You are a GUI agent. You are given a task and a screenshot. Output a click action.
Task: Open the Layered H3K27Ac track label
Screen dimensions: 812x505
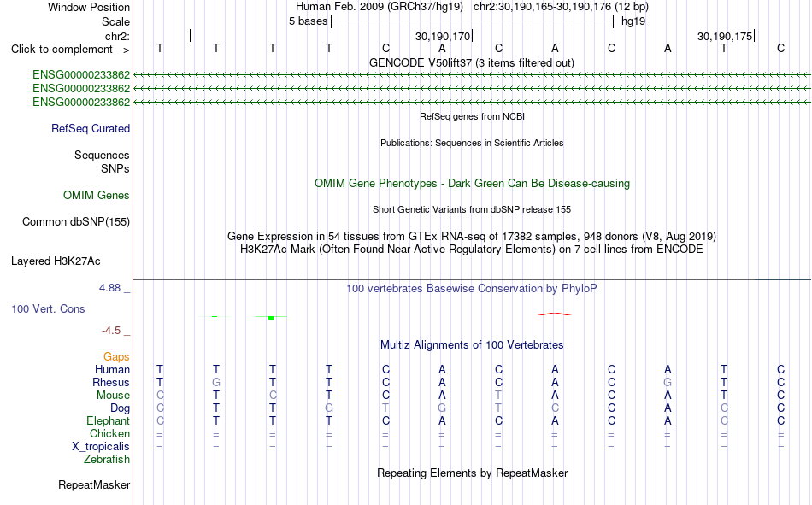tap(56, 261)
